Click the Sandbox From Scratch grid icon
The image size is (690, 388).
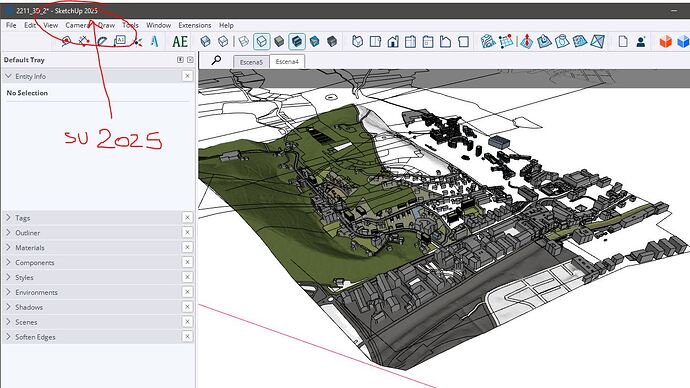tap(506, 42)
